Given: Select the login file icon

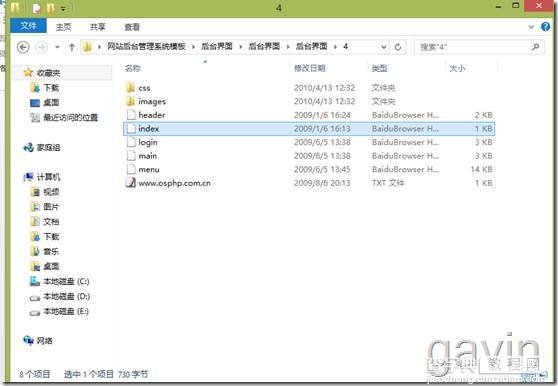Looking at the screenshot, I should coord(131,142).
